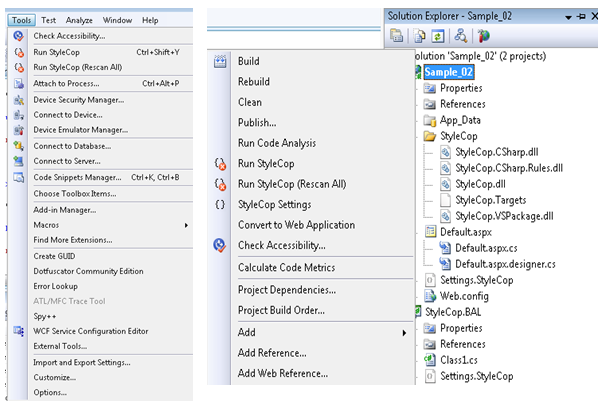This screenshot has height=405, width=604.
Task: Choose Add-in Manager from the Tools menu
Action: 65,210
